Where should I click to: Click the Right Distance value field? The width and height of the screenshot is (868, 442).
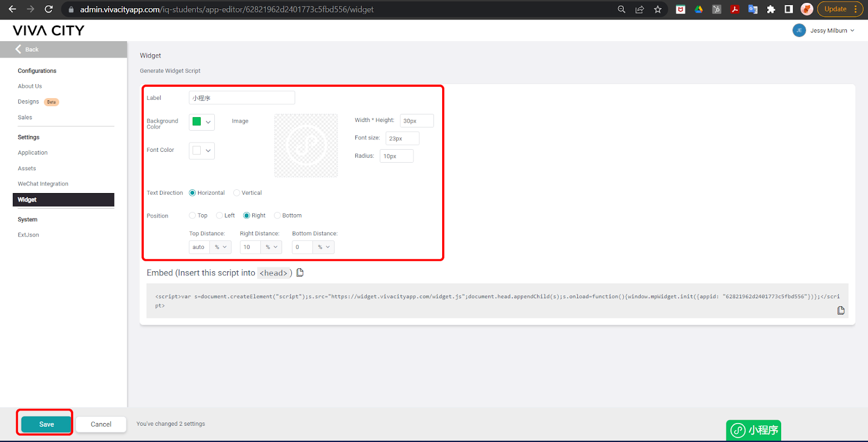pyautogui.click(x=250, y=247)
